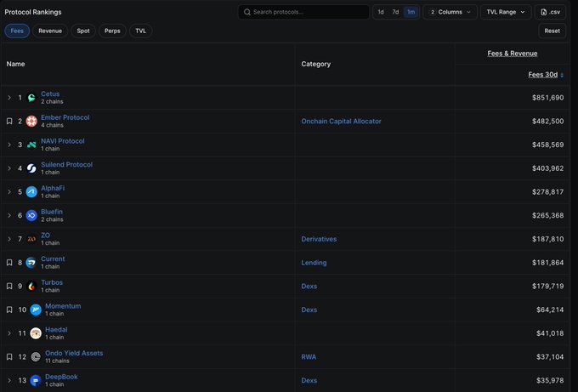Click the DeepBook logo icon
This screenshot has height=392, width=578.
(36, 381)
